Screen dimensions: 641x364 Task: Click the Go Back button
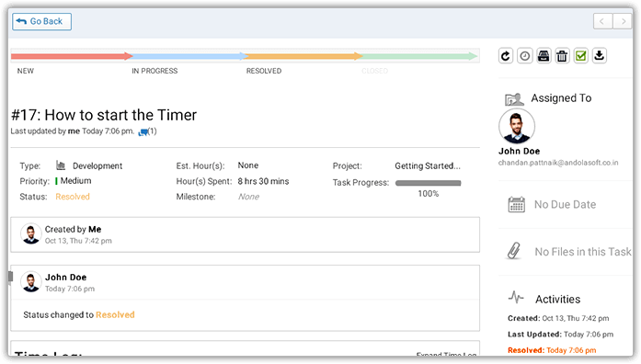coord(41,21)
